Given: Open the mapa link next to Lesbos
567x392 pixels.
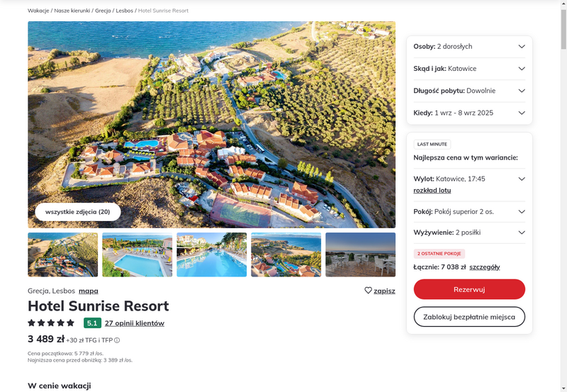Looking at the screenshot, I should (x=89, y=291).
